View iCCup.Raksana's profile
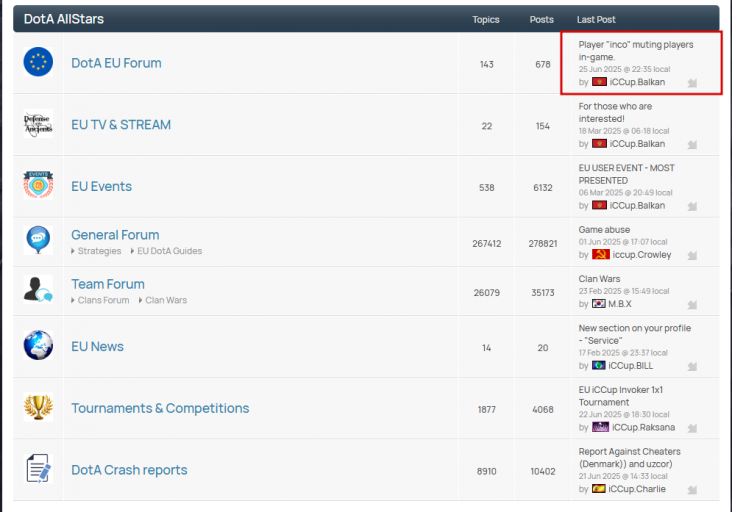 [x=643, y=427]
